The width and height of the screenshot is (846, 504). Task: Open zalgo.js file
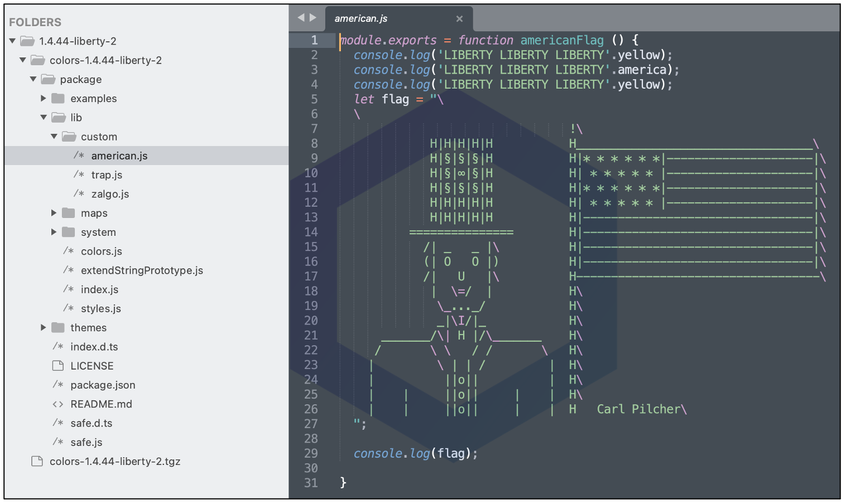110,194
